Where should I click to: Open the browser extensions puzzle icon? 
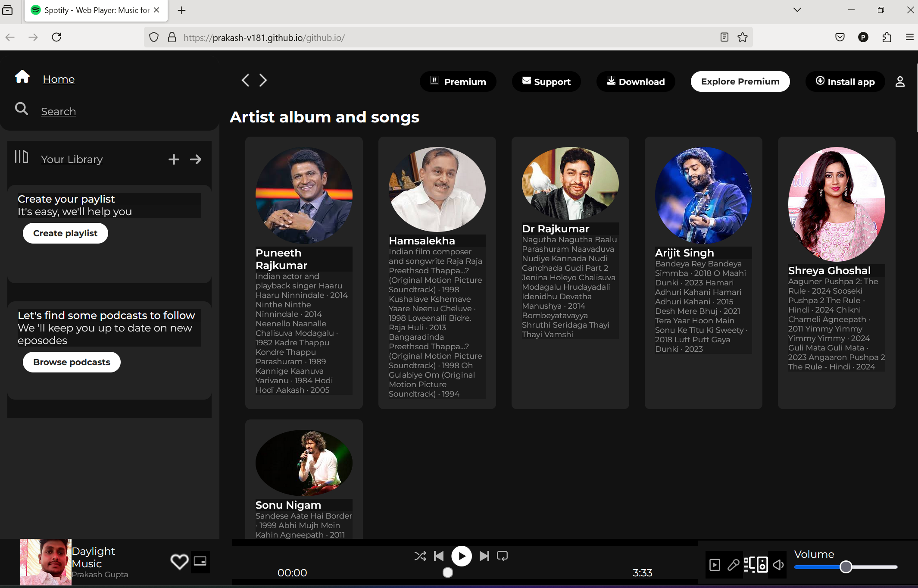pyautogui.click(x=887, y=37)
